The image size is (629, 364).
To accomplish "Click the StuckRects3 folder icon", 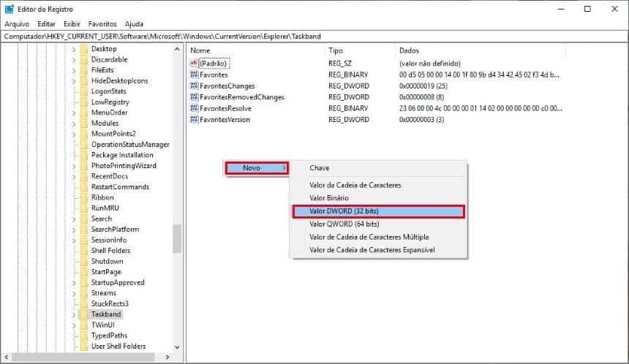I will point(84,304).
